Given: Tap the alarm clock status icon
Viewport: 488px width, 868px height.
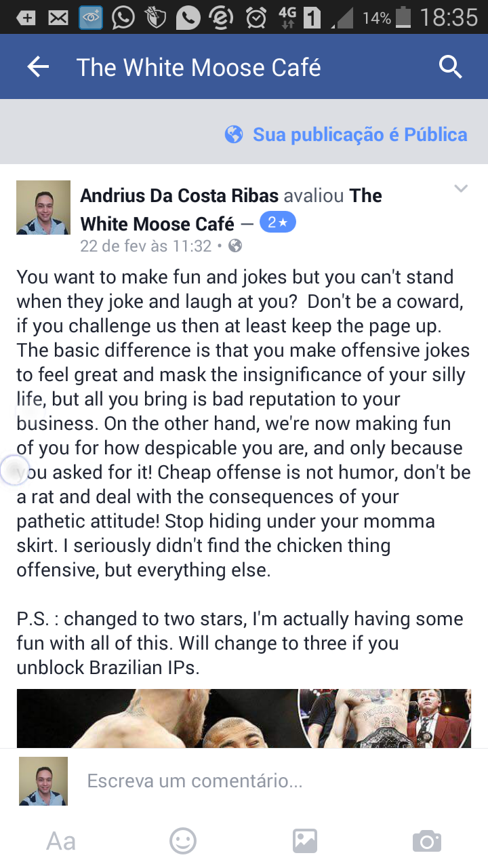Looking at the screenshot, I should coord(256,18).
